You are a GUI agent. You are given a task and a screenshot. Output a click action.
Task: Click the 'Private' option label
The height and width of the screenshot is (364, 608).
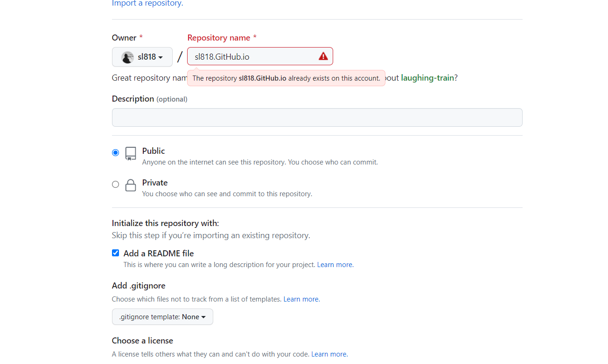click(x=155, y=183)
